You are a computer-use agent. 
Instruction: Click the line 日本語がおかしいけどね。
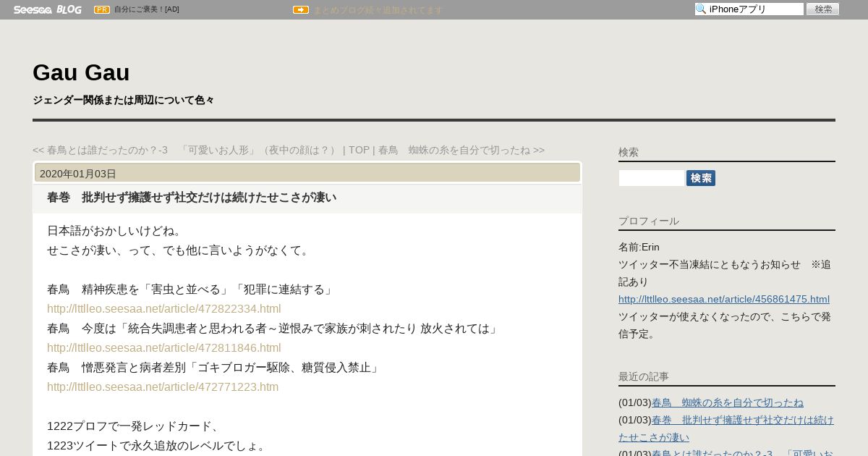coord(116,231)
